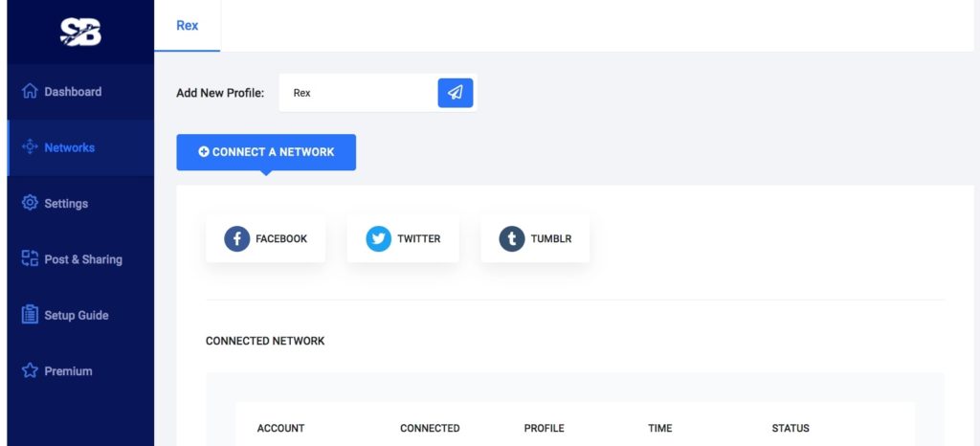Click the Facebook round logo icon
The width and height of the screenshot is (980, 446).
coord(237,238)
